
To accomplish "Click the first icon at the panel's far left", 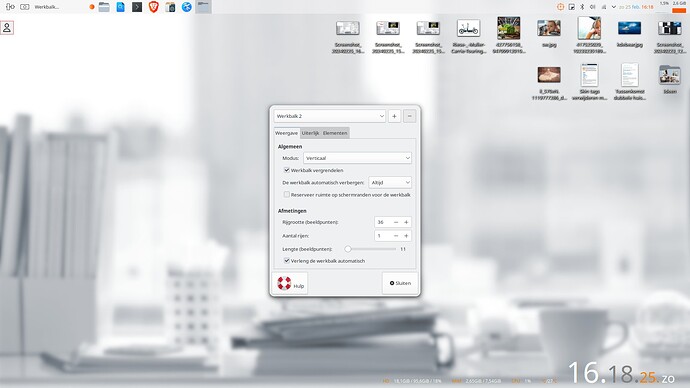I will 10,7.
